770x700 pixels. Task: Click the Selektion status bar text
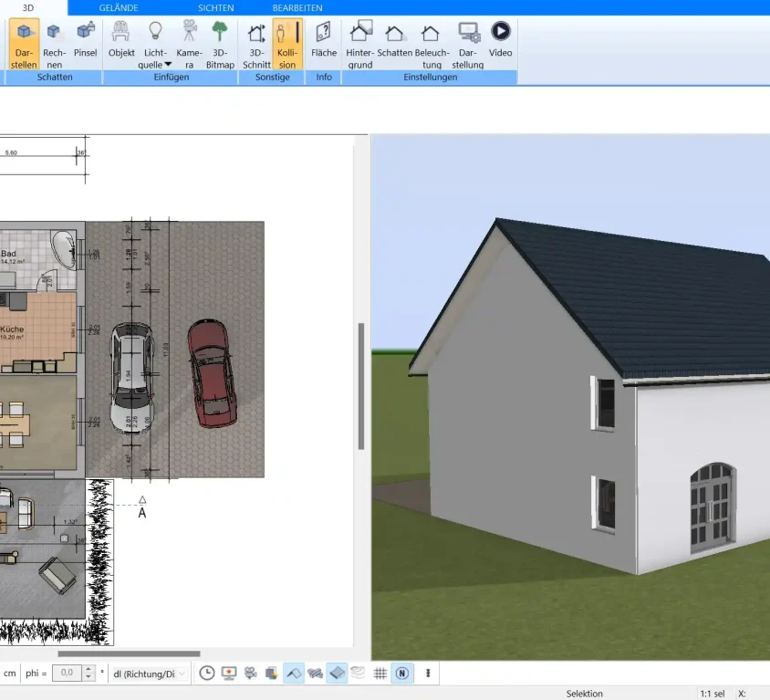(585, 694)
